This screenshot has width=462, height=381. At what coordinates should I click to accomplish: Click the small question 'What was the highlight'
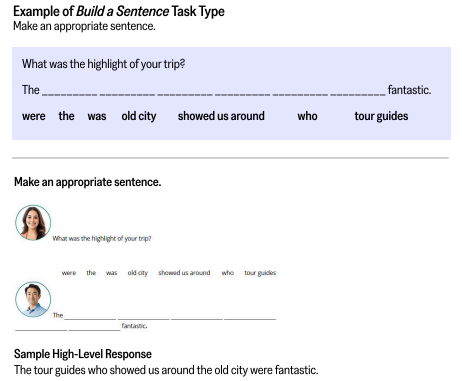[102, 238]
